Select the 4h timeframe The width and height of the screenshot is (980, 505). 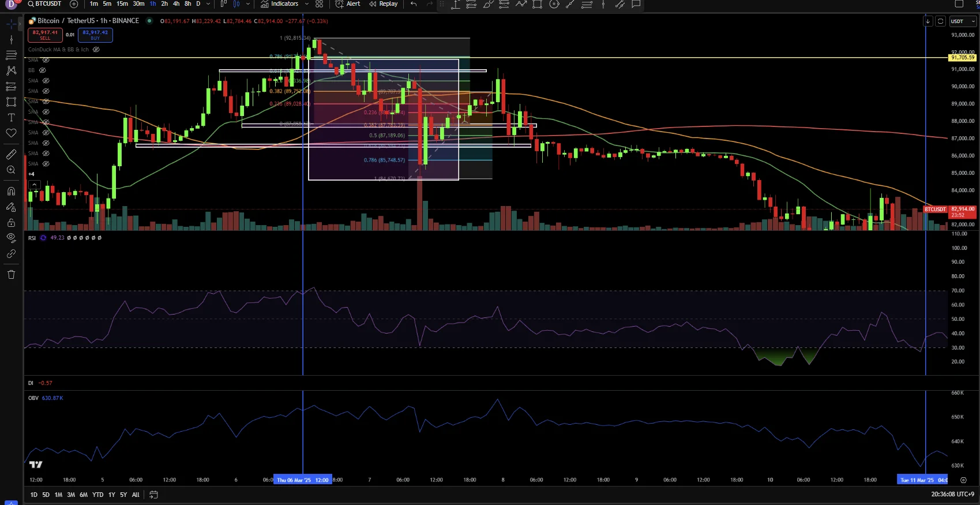coord(176,4)
